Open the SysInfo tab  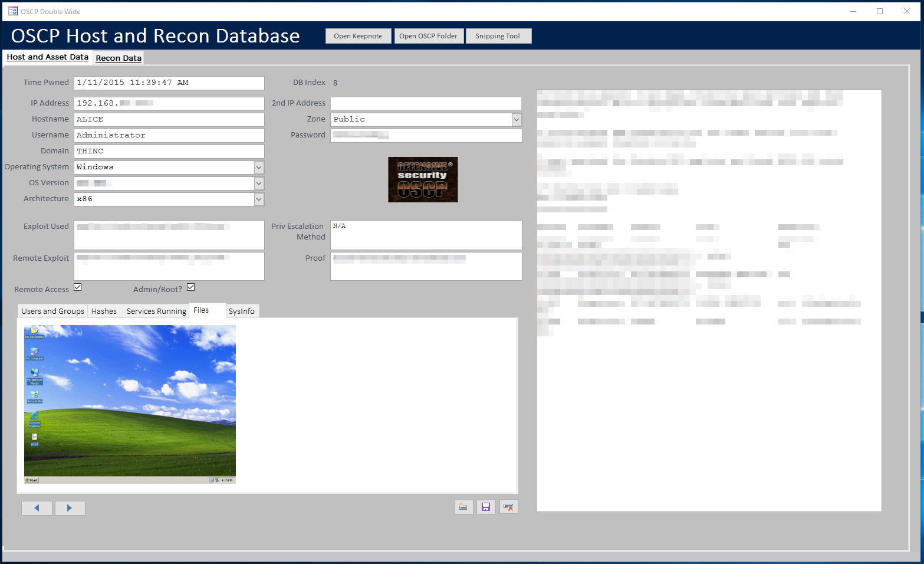tap(242, 311)
